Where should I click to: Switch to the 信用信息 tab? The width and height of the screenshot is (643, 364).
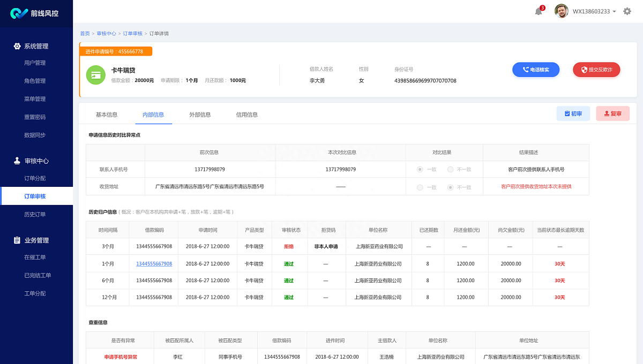[x=247, y=115]
